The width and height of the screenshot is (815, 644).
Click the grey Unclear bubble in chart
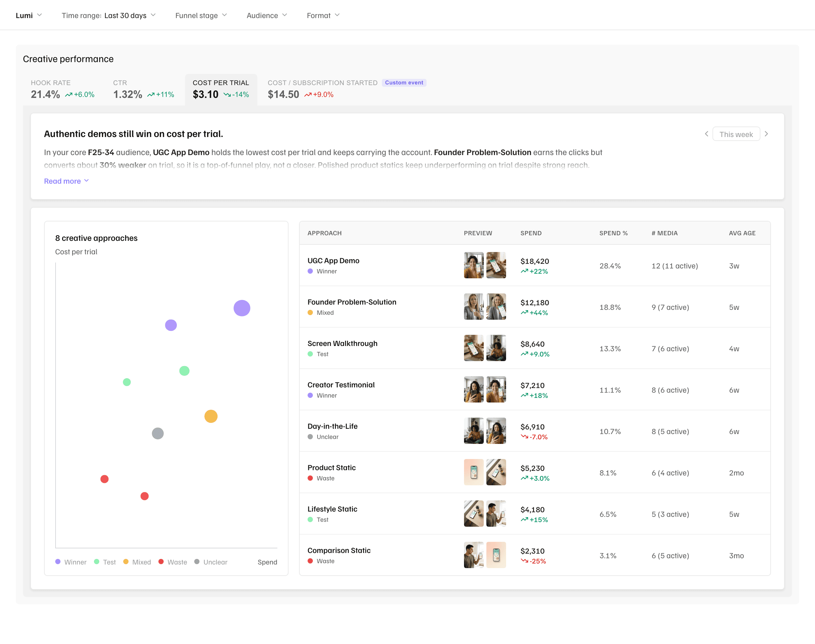click(158, 433)
